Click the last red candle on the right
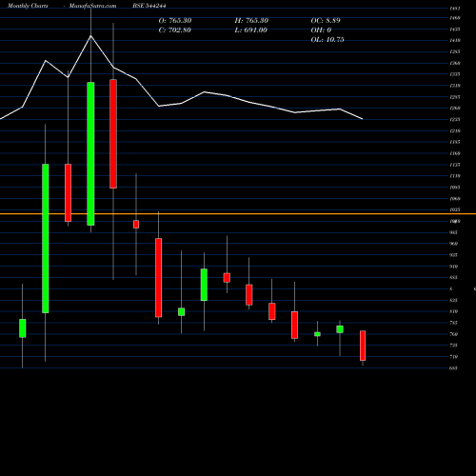Viewport: 476px width, 476px height. click(x=363, y=346)
